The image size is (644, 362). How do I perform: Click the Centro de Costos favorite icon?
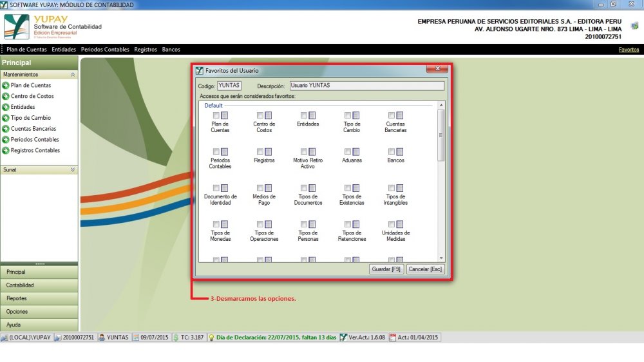tap(268, 115)
